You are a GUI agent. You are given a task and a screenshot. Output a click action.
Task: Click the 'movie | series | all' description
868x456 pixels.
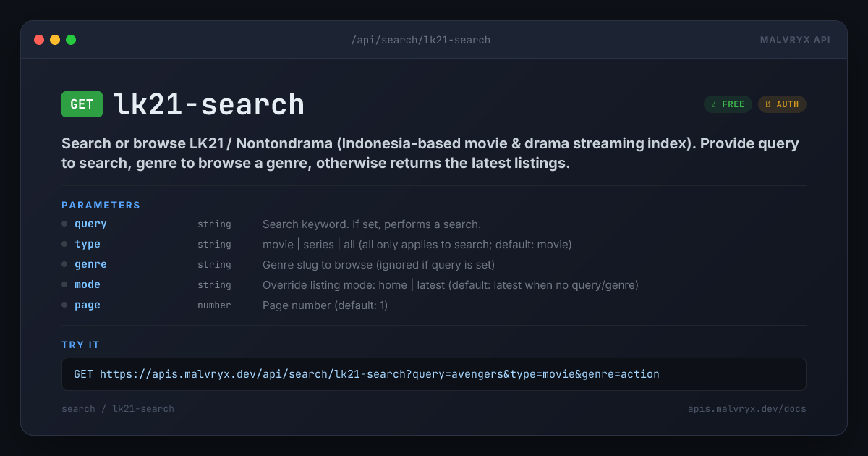(417, 245)
